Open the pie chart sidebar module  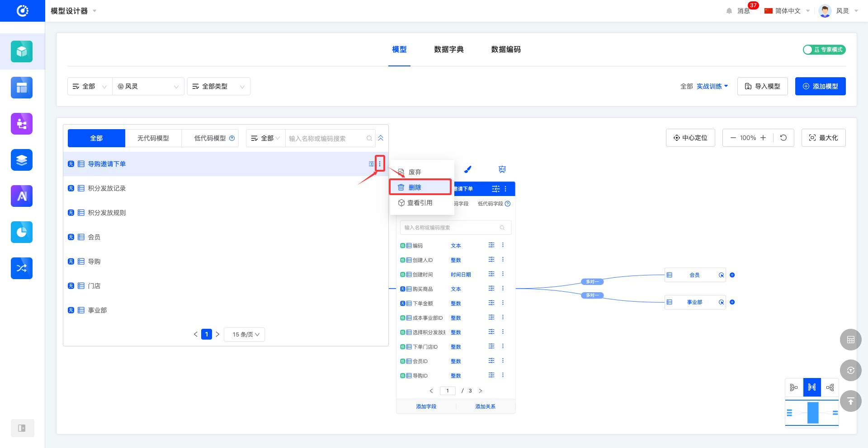[22, 232]
